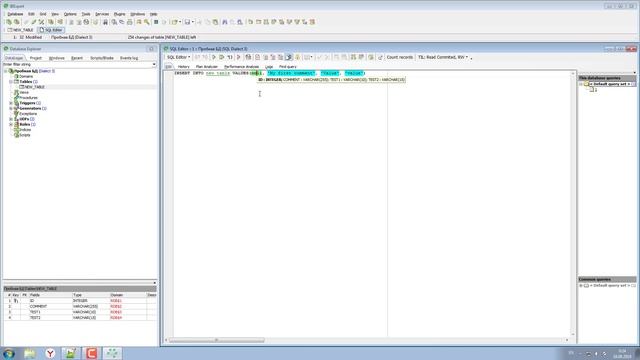The height and width of the screenshot is (360, 640).
Task: Open the Services menu
Action: (102, 14)
